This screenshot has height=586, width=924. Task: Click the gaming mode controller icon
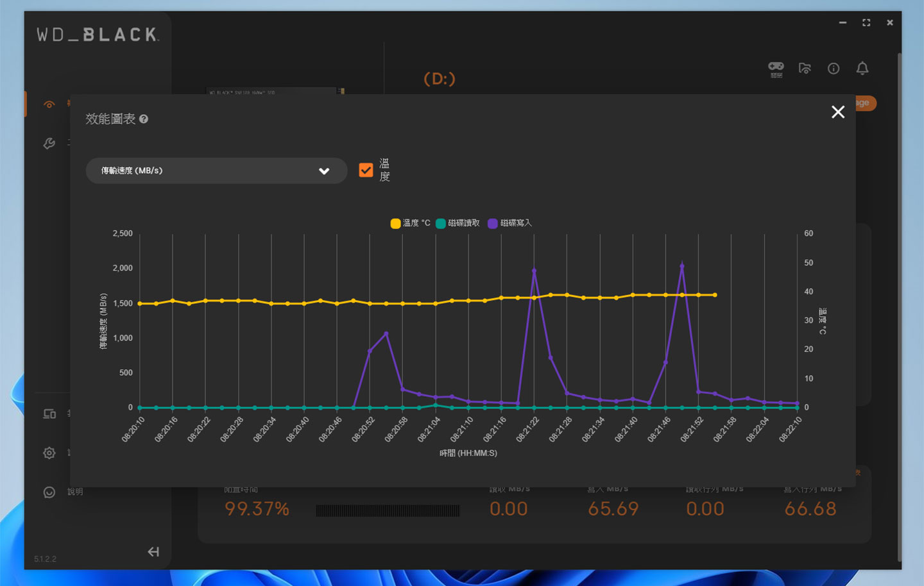(776, 69)
